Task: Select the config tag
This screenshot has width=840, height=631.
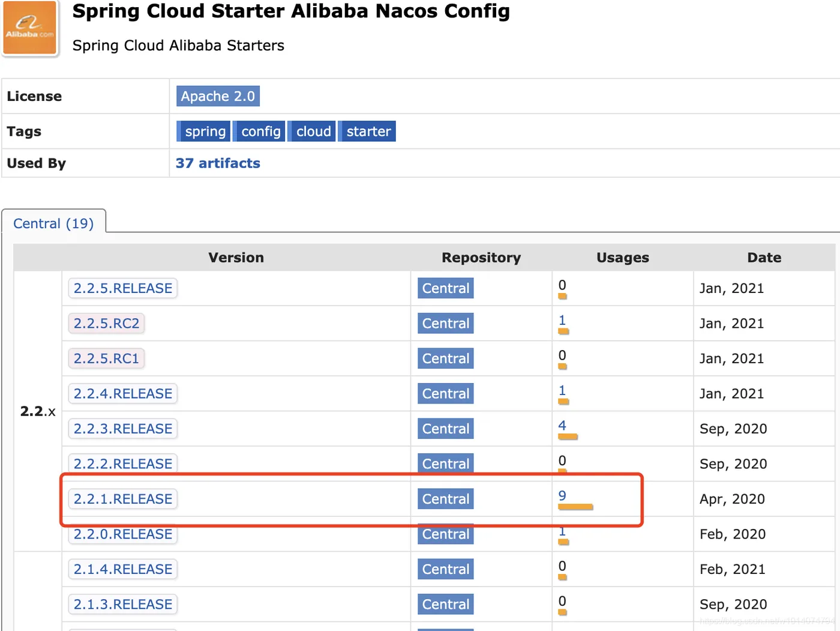Action: click(259, 131)
